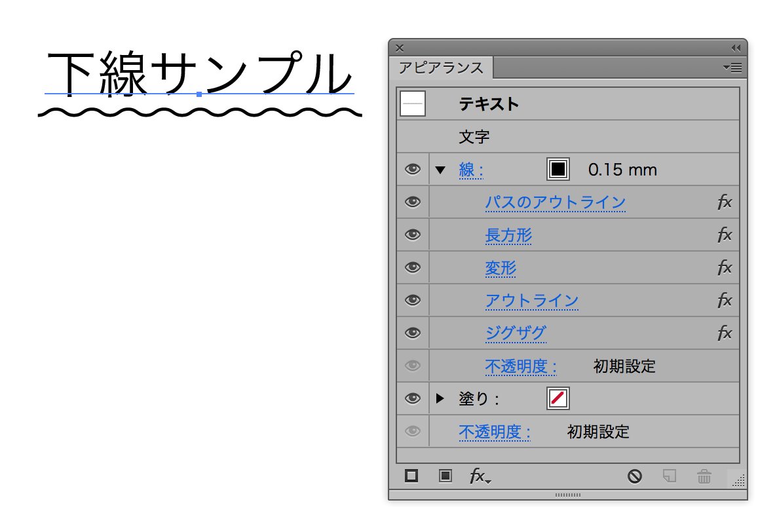777x532 pixels.
Task: Click the panel bottom grip handle
Action: coord(568,495)
